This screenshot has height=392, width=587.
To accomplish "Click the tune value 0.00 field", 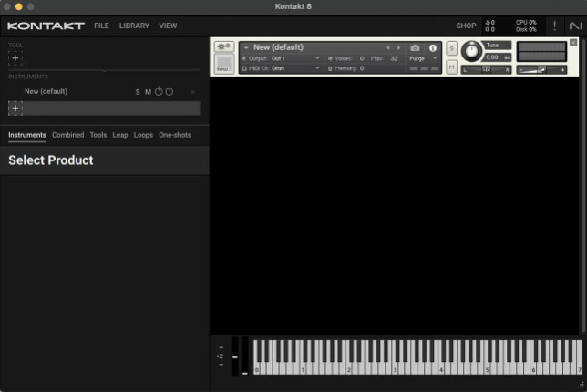I will click(497, 57).
